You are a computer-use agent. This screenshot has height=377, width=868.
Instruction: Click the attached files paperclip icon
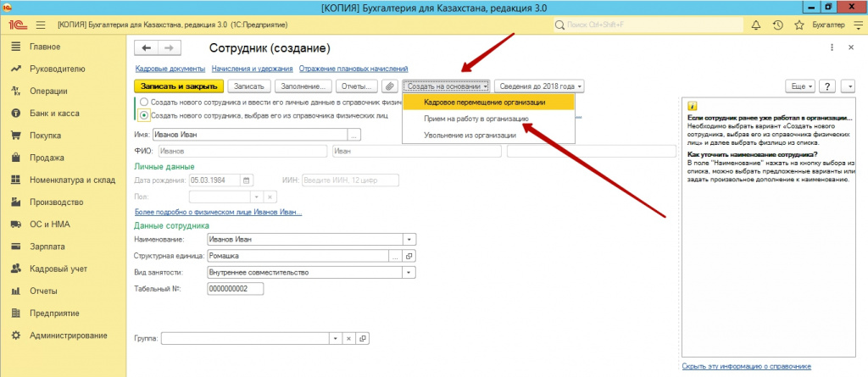(390, 86)
